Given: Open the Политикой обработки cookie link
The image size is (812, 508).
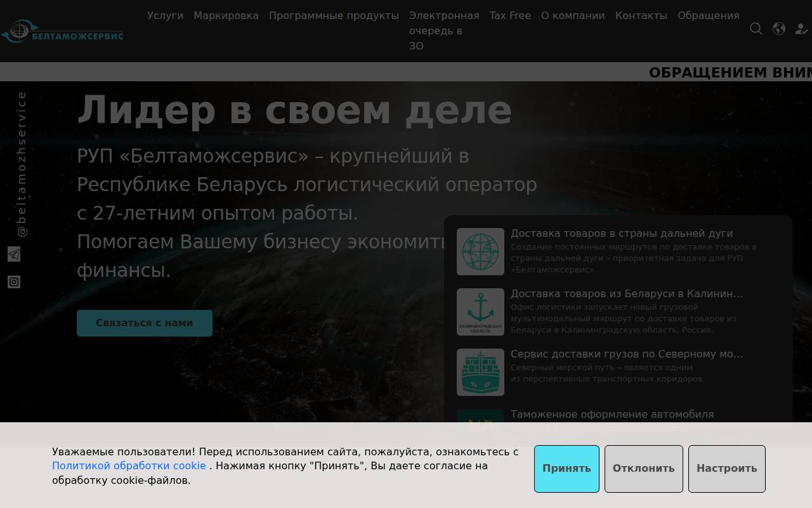Looking at the screenshot, I should coord(129,465).
